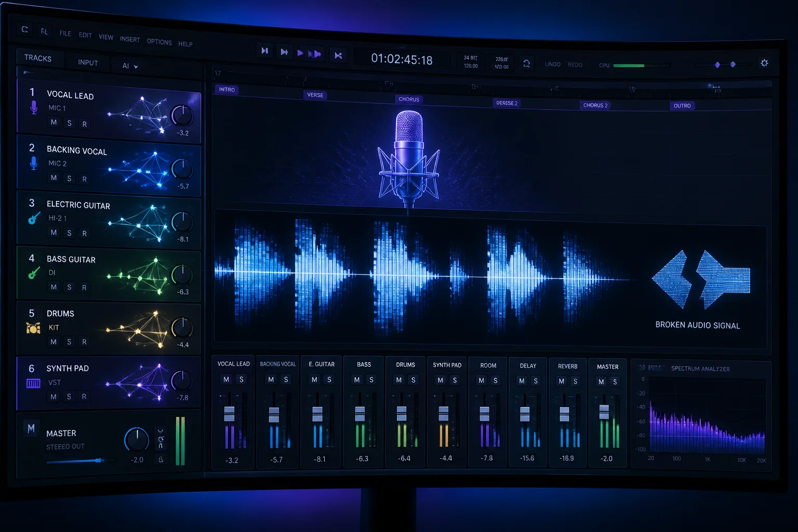
Task: Open the VIEW menu
Action: pos(106,37)
